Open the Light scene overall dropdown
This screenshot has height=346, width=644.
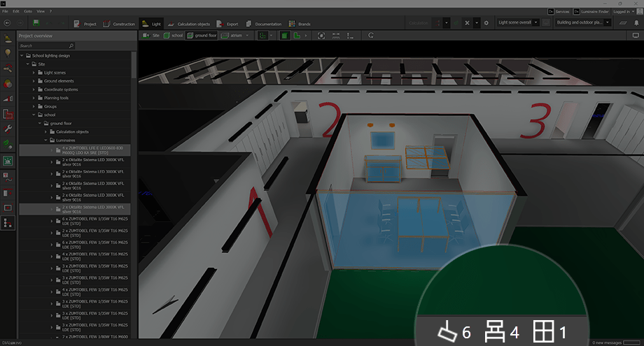point(517,22)
